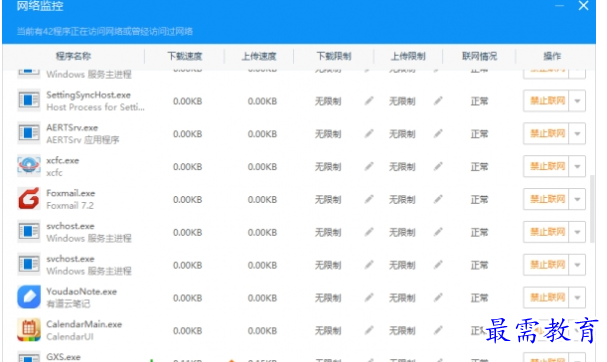Open action dropdown for Foxmail.exe
The image size is (607, 362).
(577, 199)
